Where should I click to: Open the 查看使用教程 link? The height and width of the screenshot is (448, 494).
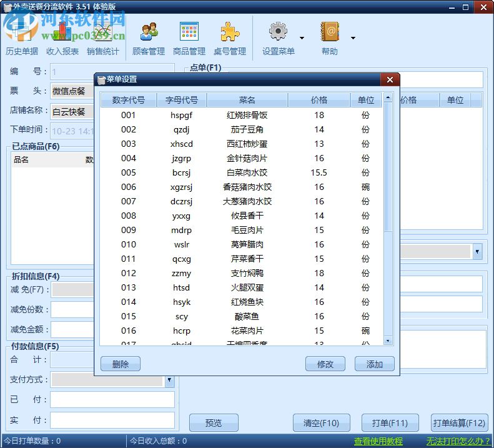click(x=378, y=441)
